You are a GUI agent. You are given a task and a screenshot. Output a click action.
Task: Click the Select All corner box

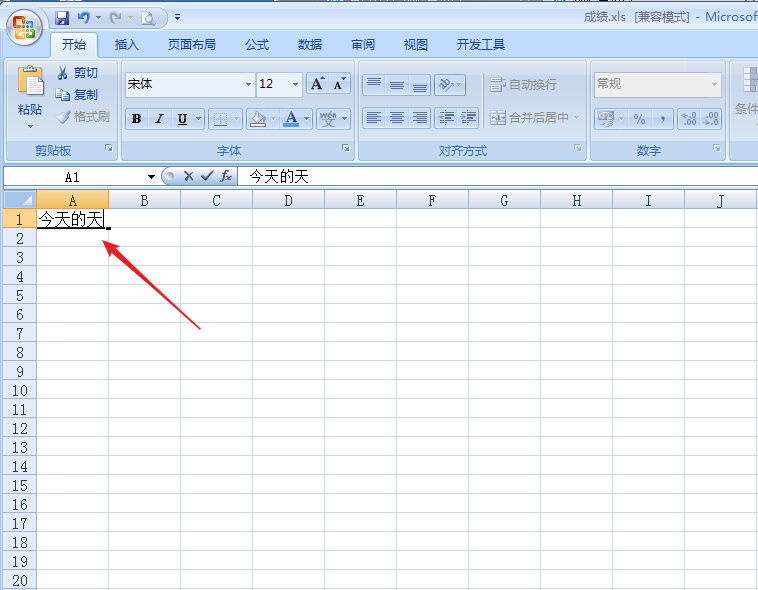19,200
